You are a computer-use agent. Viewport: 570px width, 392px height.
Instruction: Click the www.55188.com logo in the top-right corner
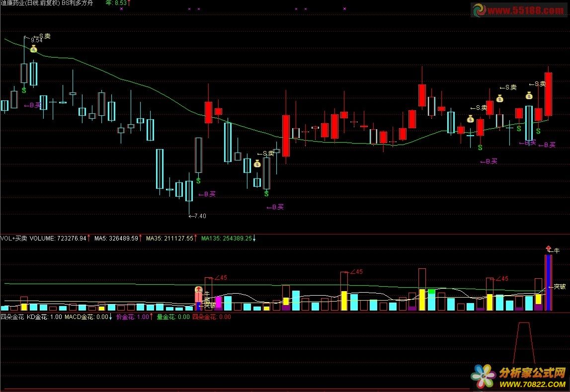(x=519, y=10)
